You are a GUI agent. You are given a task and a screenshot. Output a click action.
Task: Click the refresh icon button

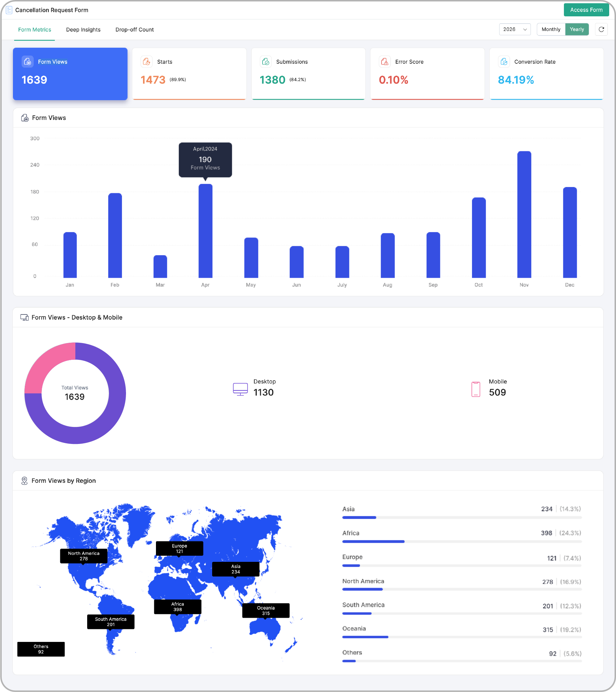pos(601,29)
